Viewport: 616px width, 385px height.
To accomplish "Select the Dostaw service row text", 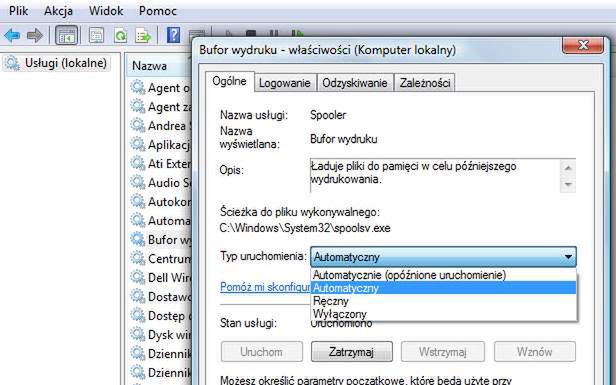I will click(x=169, y=296).
